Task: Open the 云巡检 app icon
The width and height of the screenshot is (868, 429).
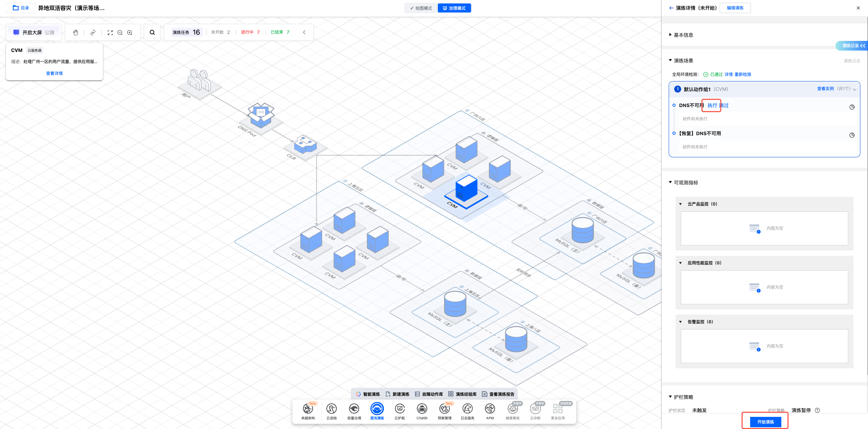Action: 331,409
